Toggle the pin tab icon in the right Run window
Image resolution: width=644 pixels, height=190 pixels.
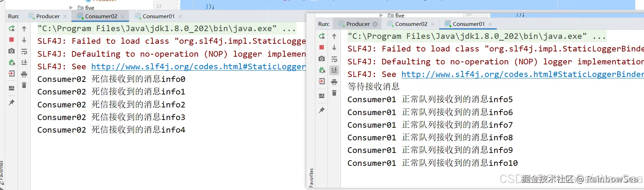(x=322, y=110)
